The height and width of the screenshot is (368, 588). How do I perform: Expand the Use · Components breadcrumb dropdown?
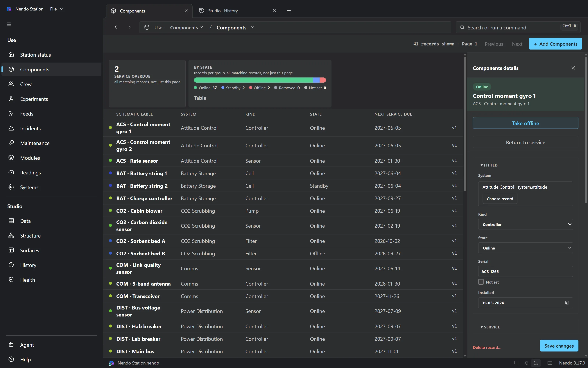187,27
